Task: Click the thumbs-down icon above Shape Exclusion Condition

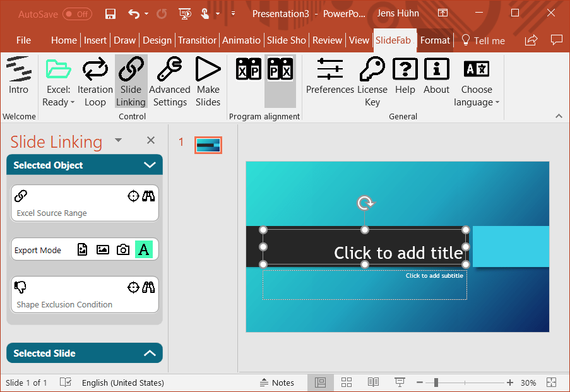Action: point(20,287)
